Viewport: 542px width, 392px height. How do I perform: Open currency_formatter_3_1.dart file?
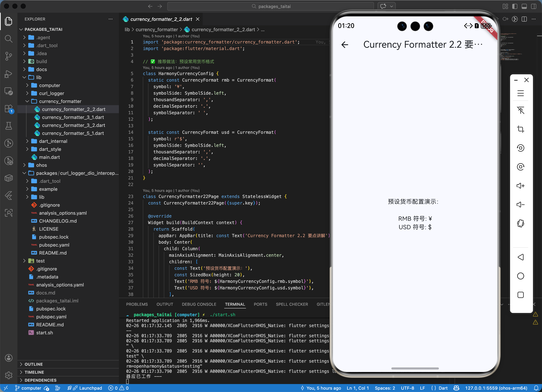click(73, 117)
